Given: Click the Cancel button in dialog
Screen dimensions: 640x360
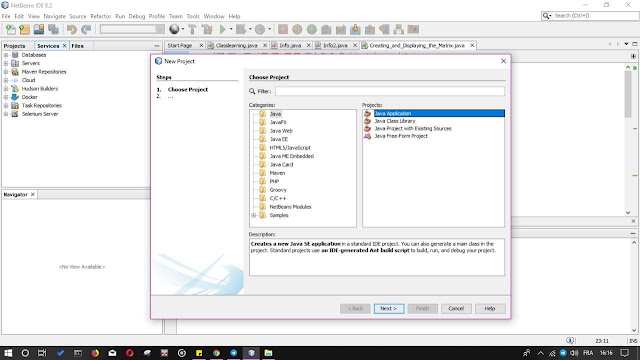Looking at the screenshot, I should click(456, 309).
